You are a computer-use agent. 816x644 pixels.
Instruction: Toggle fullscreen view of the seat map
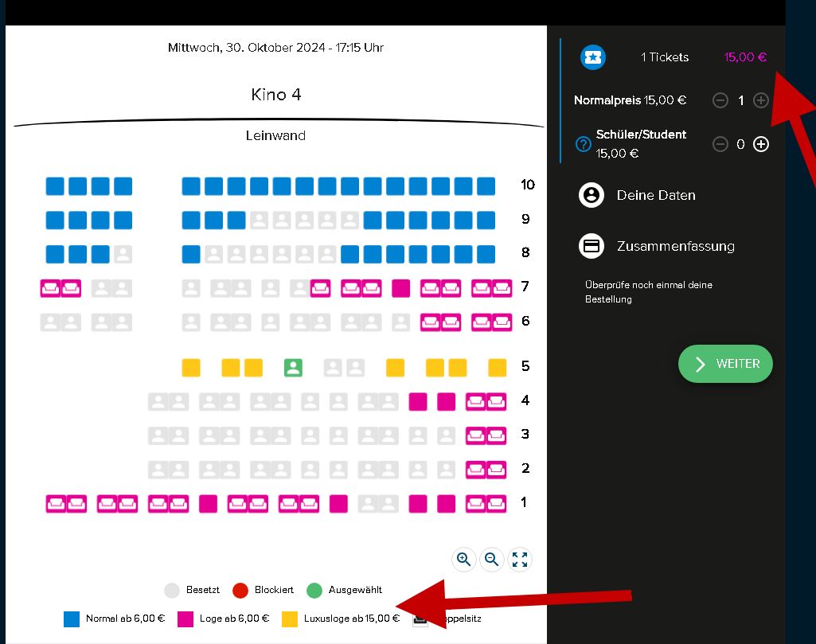520,560
